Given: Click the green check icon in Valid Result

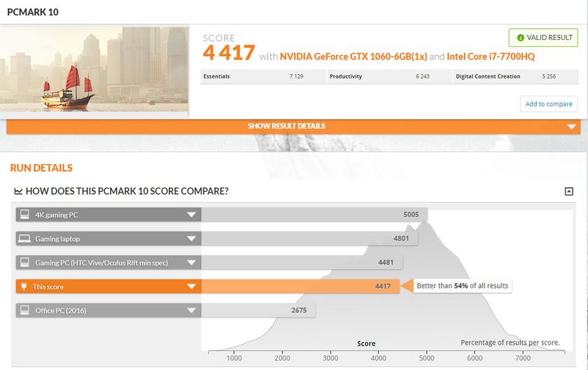Looking at the screenshot, I should [x=520, y=38].
